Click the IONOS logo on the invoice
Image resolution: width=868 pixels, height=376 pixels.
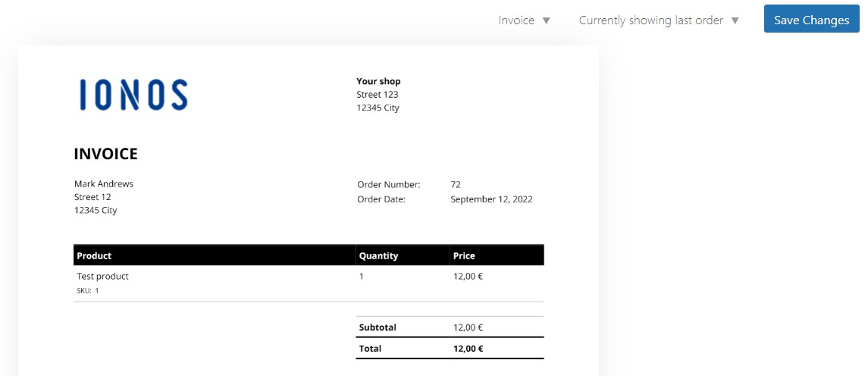[133, 95]
